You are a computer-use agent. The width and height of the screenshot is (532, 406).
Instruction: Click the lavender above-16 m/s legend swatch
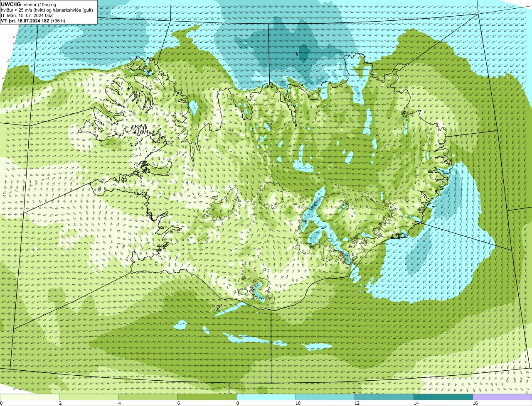point(502,397)
